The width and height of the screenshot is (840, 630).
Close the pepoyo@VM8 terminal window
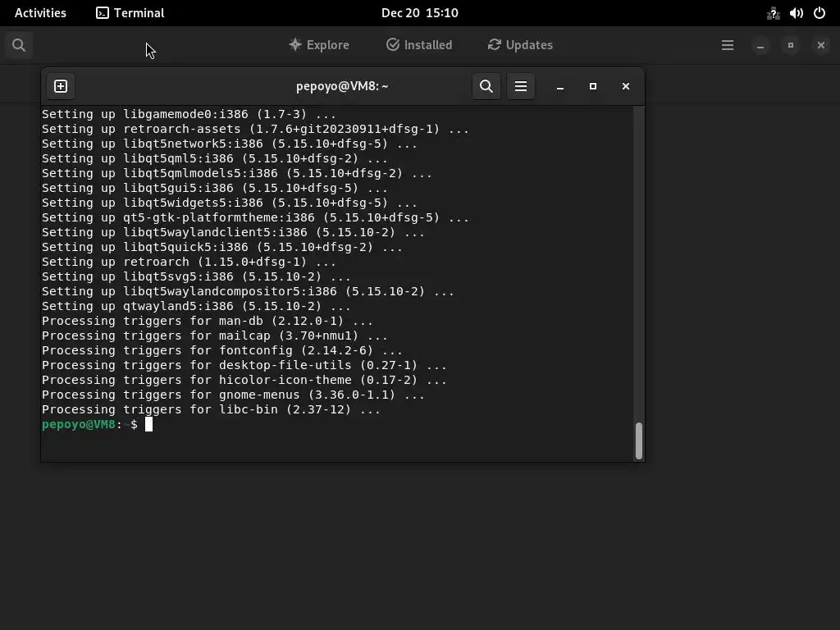tap(625, 86)
